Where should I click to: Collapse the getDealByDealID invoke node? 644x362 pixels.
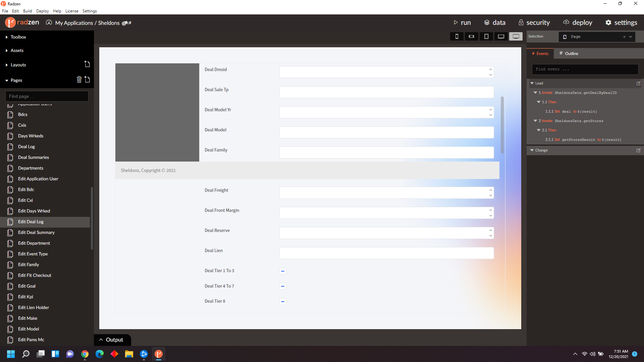pyautogui.click(x=535, y=93)
